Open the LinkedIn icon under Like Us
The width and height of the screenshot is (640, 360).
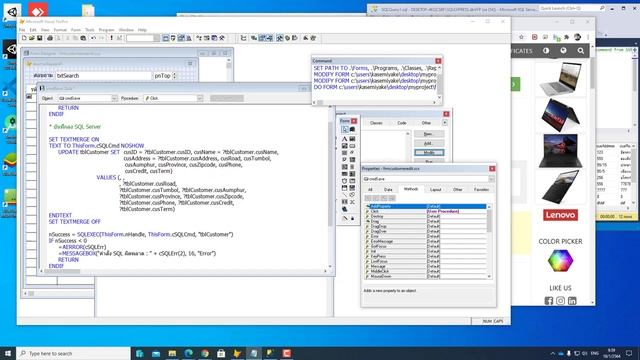[572, 301]
